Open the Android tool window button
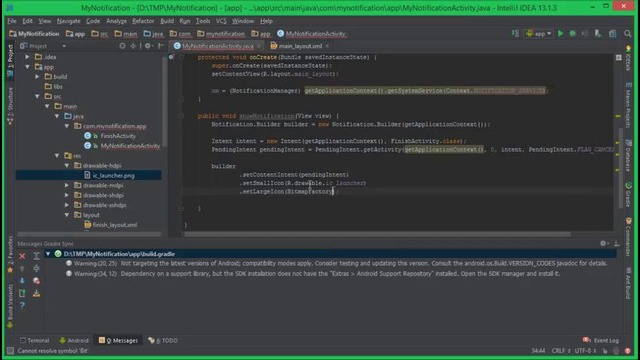640x360 pixels. click(74, 340)
